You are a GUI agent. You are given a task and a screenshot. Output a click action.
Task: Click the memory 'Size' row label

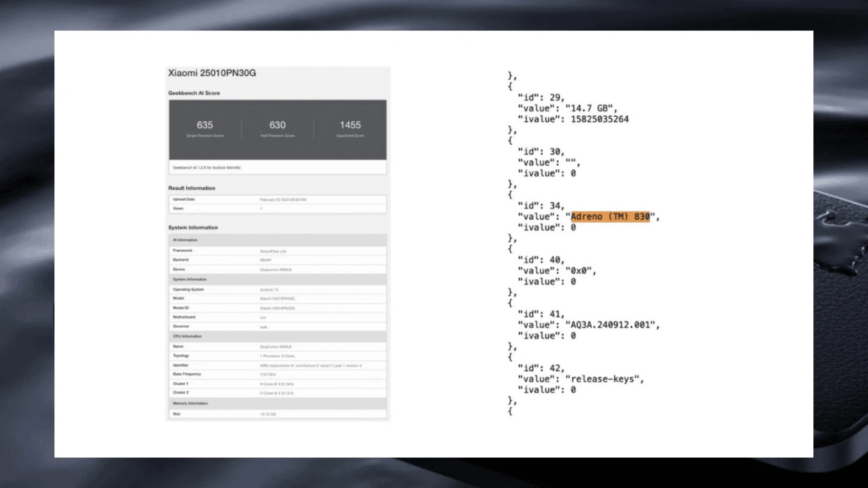(177, 414)
